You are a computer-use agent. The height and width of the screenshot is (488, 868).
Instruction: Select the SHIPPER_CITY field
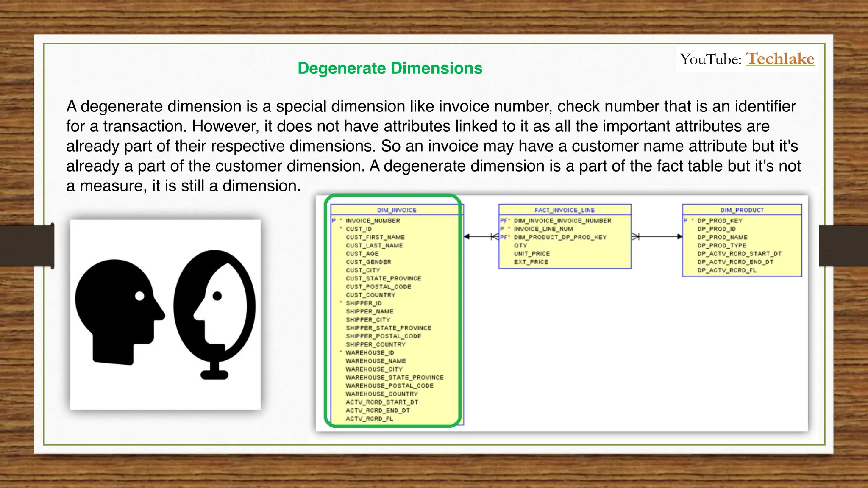(367, 320)
